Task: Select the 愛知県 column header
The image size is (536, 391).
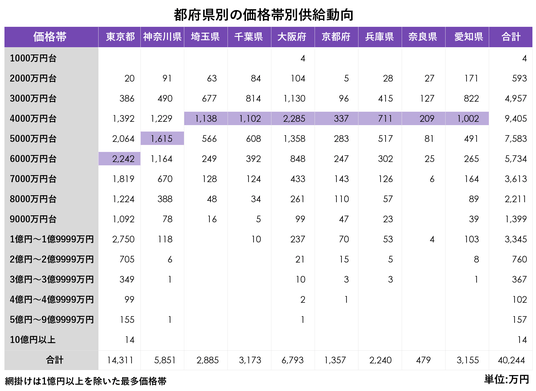Action: (468, 37)
